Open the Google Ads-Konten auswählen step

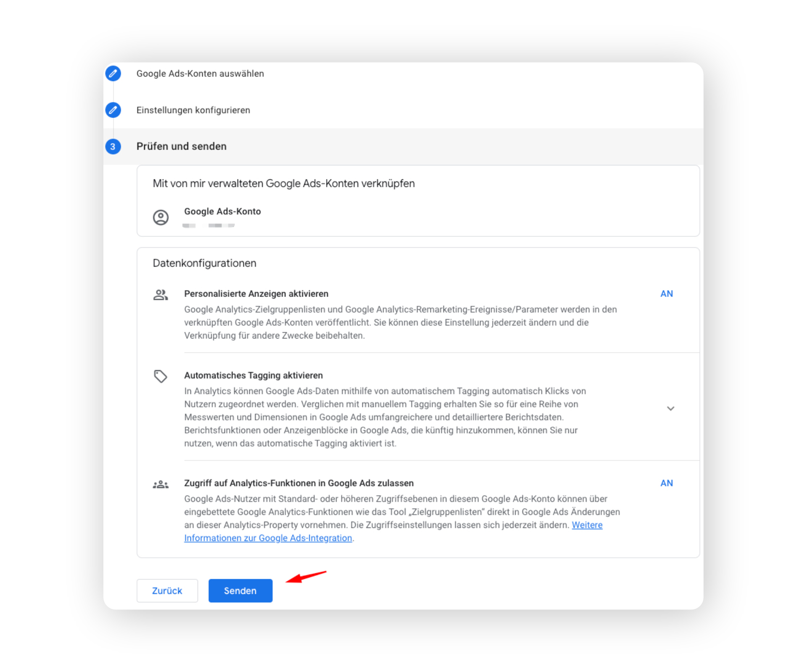(200, 73)
